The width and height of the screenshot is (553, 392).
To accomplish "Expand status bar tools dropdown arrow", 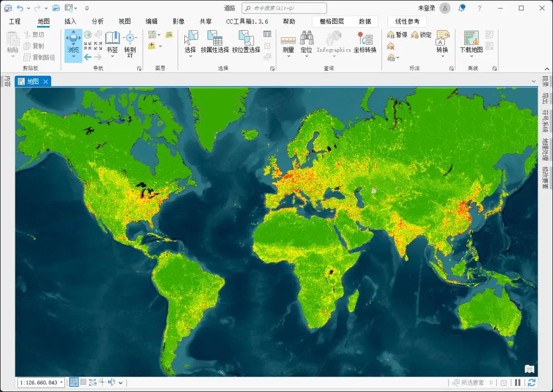I will [121, 382].
